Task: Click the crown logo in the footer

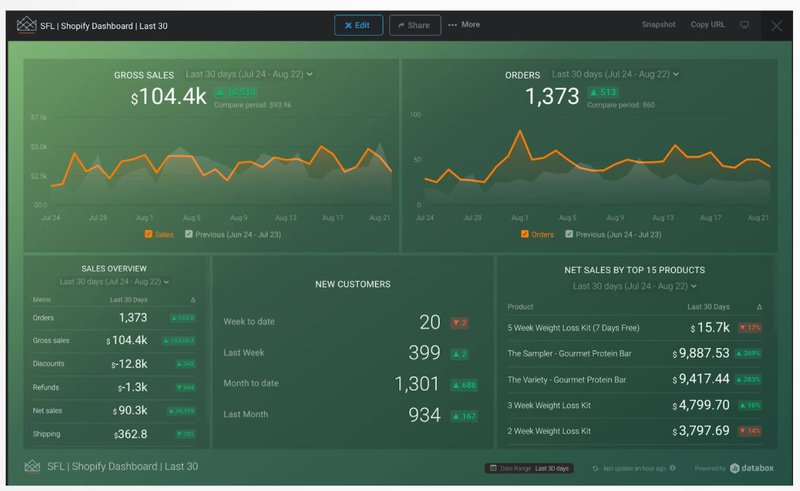Action: [32, 466]
